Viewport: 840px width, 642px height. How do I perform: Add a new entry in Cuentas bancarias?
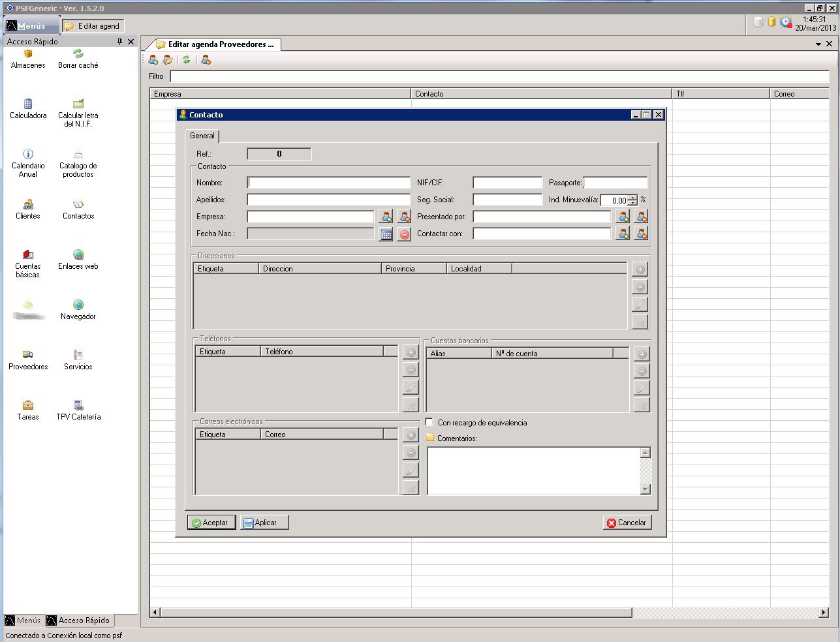pyautogui.click(x=642, y=354)
